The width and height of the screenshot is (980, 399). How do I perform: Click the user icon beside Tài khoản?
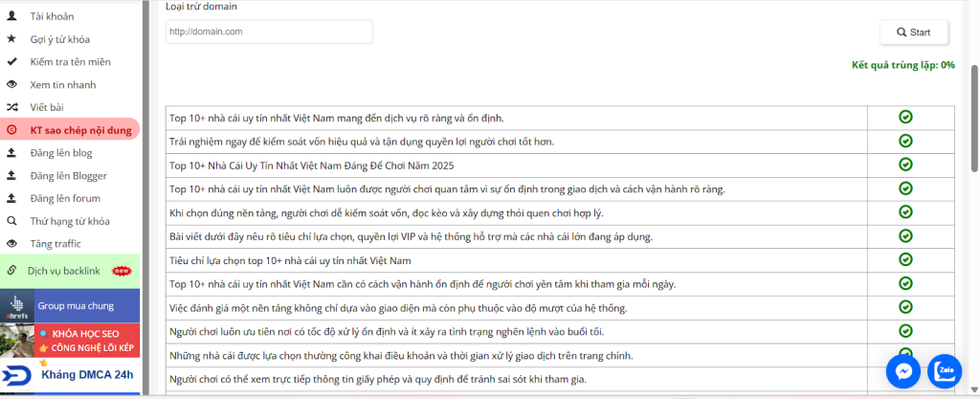pos(11,16)
